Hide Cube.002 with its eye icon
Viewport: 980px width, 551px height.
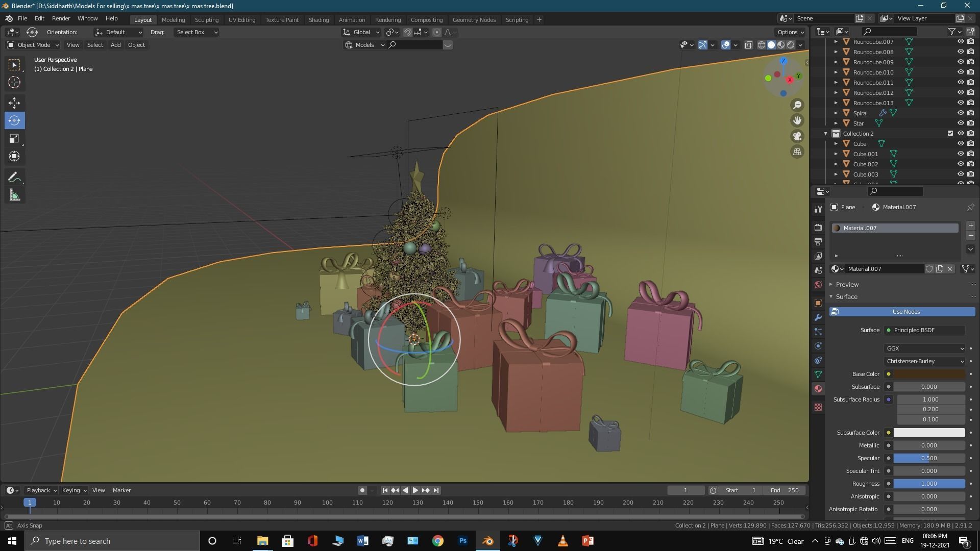tap(960, 164)
